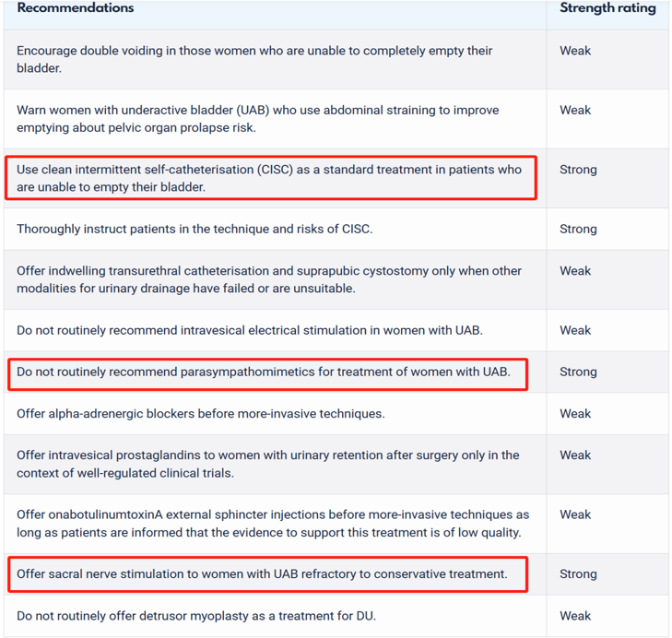Screen dimensions: 672x638
Task: Click 'Strong' rating for sacral nerve stimulation
Action: 578,574
